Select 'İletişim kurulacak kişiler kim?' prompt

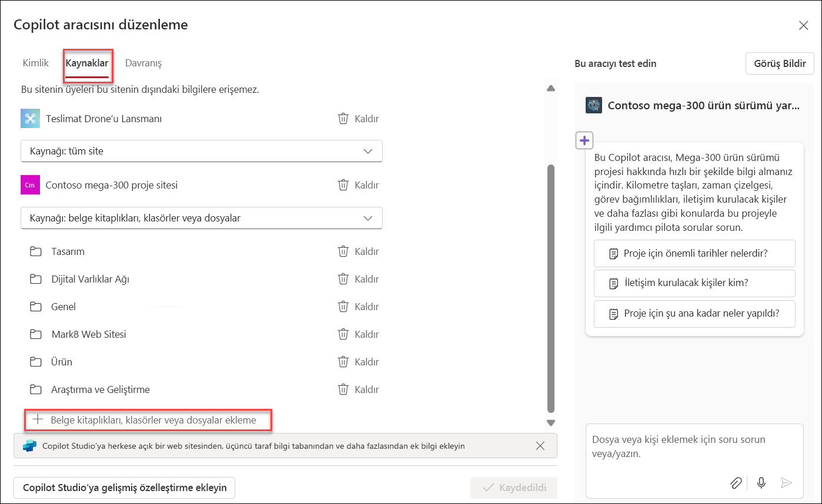[x=695, y=283]
